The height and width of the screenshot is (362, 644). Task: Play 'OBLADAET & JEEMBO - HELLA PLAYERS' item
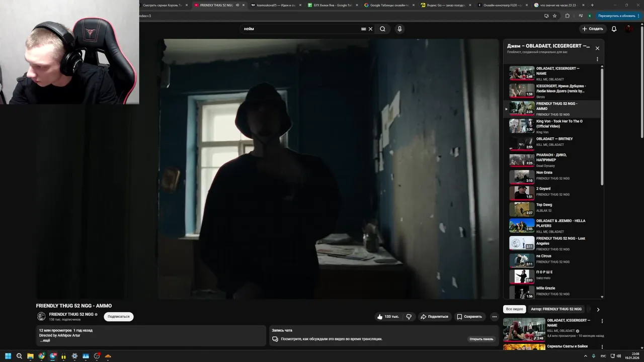552,226
